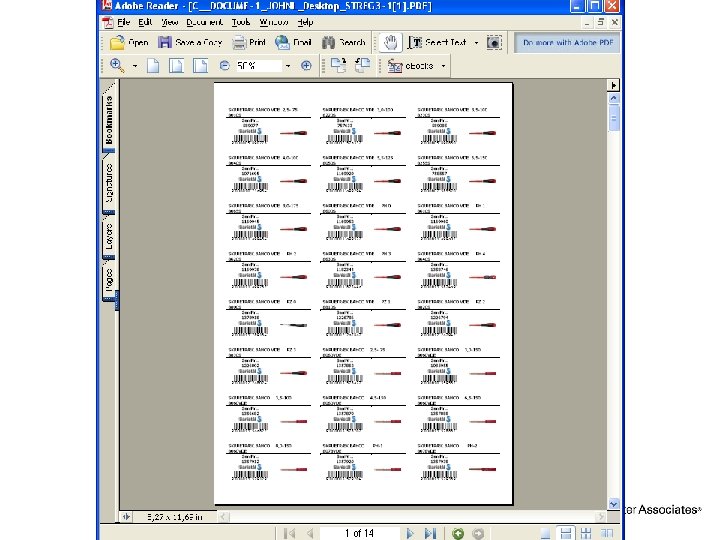Open Select Text tool dropdown arrow
Viewport: 720px width, 540px height.
click(476, 43)
